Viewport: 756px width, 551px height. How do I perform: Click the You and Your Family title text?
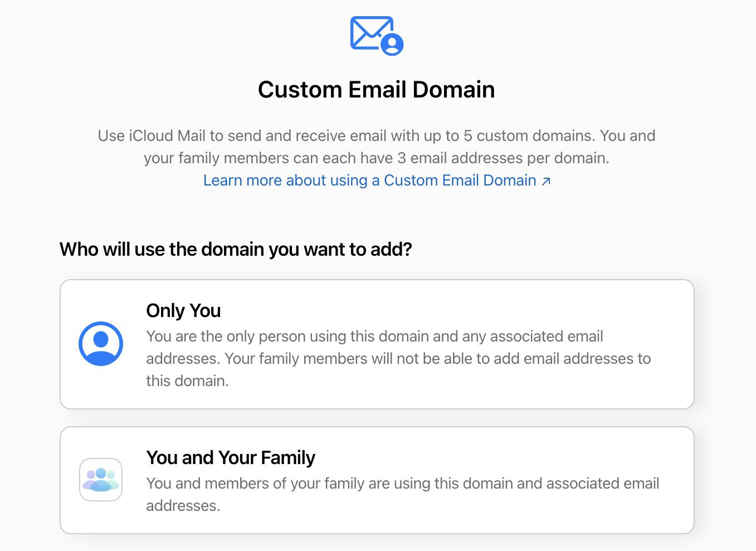coord(230,457)
